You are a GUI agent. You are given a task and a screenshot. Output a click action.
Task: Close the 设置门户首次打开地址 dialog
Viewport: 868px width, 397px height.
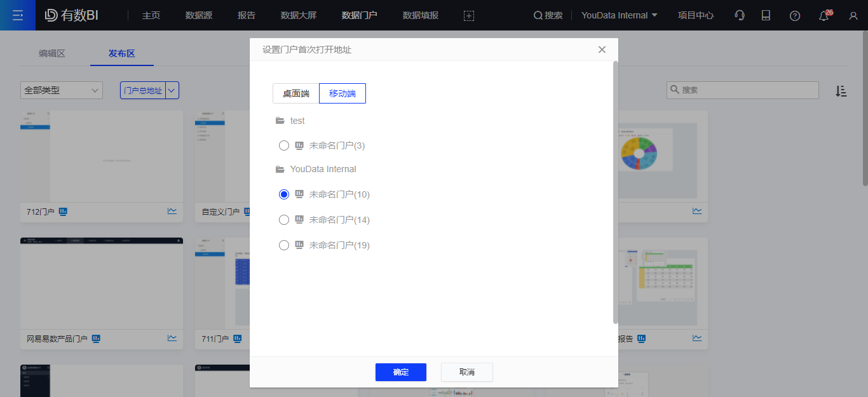[x=602, y=50]
